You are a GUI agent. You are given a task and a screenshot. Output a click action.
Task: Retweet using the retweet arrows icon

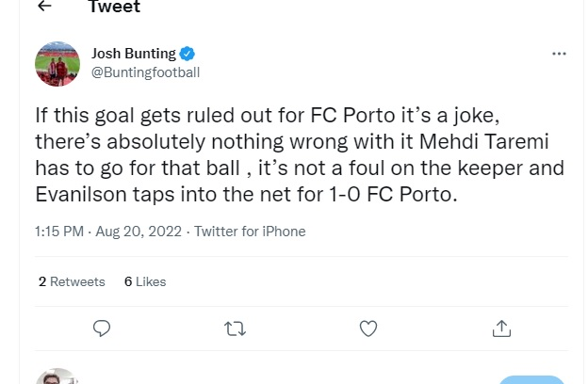pyautogui.click(x=235, y=328)
